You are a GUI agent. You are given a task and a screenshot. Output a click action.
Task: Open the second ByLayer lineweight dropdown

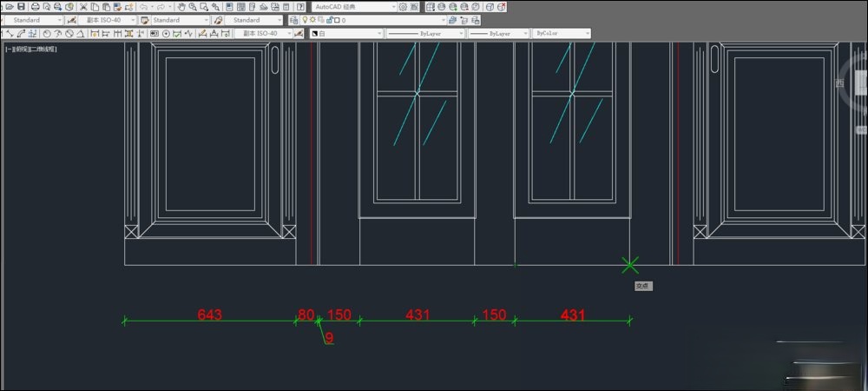[498, 33]
